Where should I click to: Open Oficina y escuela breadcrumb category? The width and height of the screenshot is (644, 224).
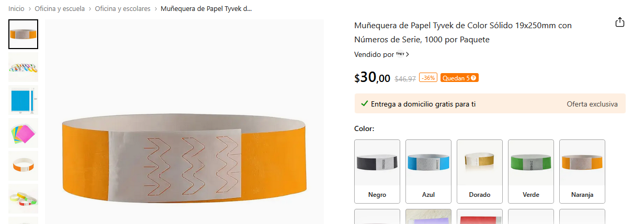[x=60, y=9]
